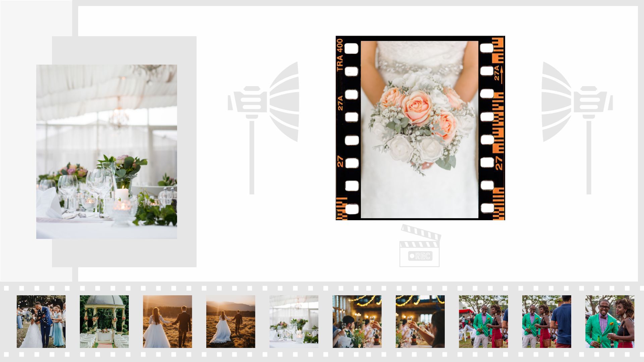Select the garden gazebo ceremony thumbnail
The height and width of the screenshot is (362, 644).
point(104,321)
